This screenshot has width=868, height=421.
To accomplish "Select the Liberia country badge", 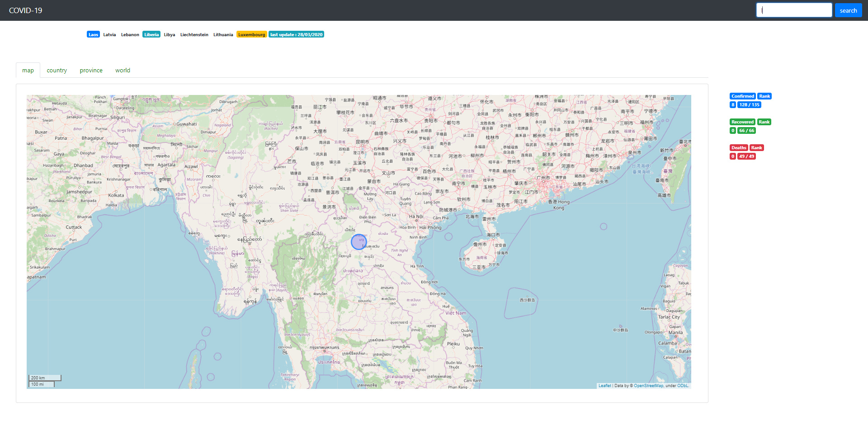I will pyautogui.click(x=151, y=34).
